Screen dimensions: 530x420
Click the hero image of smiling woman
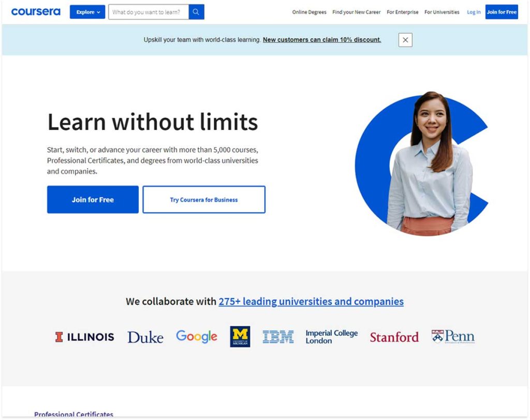pyautogui.click(x=422, y=164)
